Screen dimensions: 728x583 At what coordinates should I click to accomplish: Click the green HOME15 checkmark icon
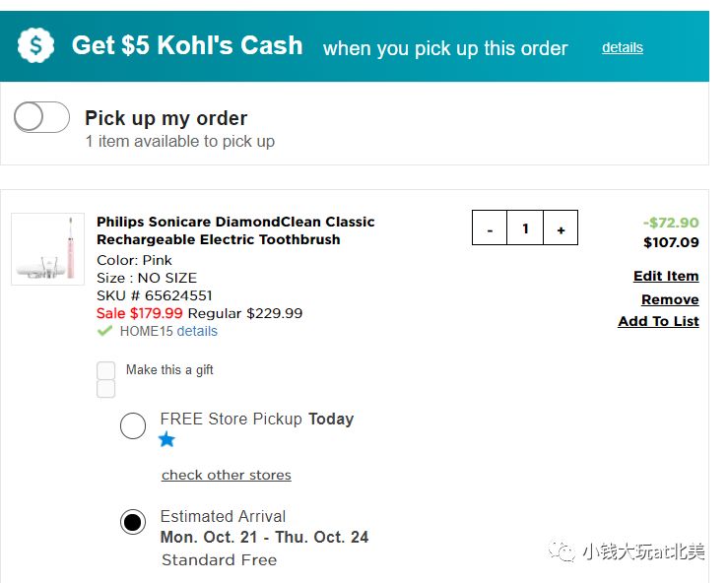(104, 331)
